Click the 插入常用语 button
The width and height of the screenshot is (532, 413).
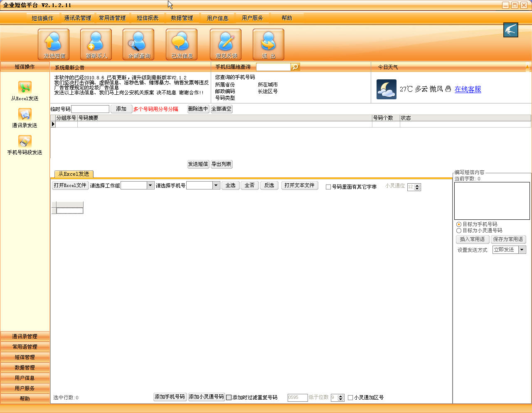473,239
